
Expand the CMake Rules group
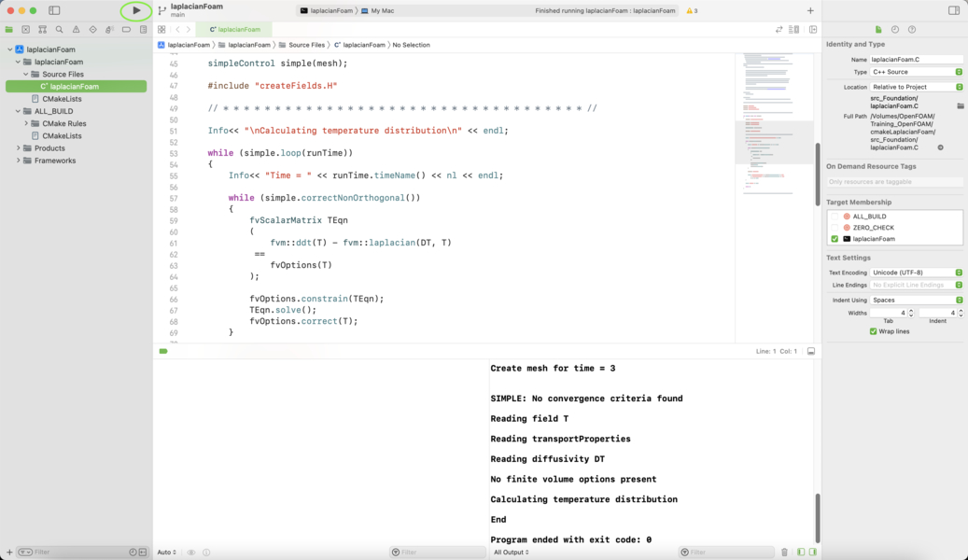click(26, 123)
